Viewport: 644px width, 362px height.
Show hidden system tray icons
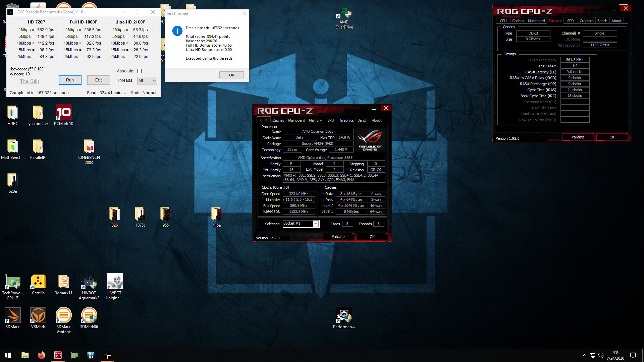click(584, 355)
